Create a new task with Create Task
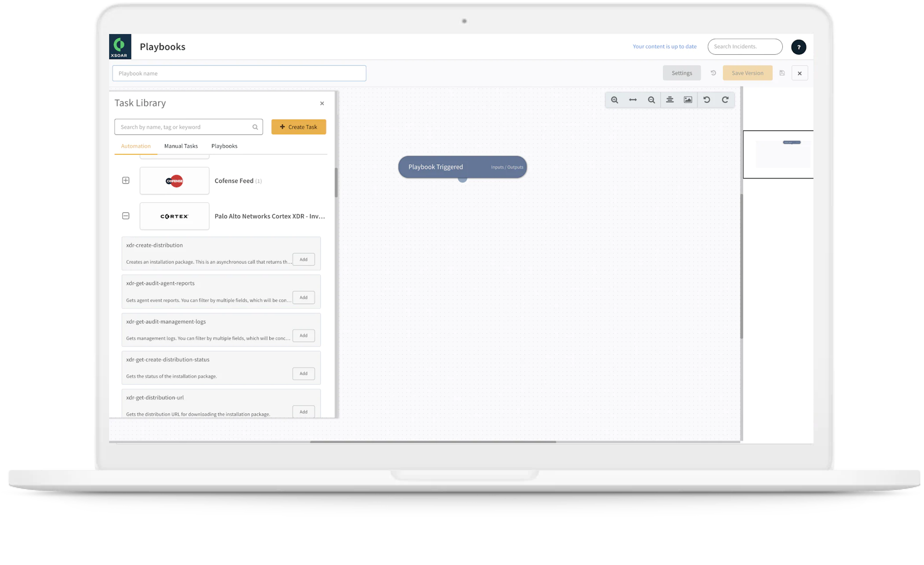 click(299, 127)
